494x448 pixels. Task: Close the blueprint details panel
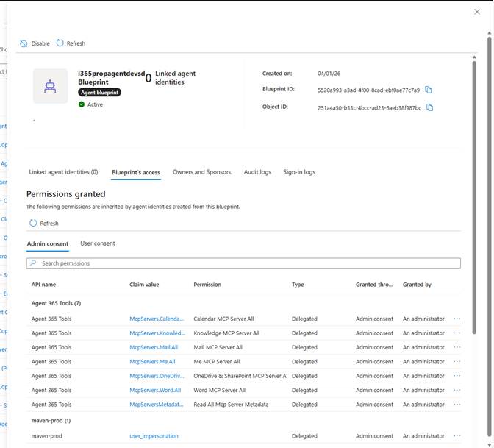pyautogui.click(x=477, y=12)
